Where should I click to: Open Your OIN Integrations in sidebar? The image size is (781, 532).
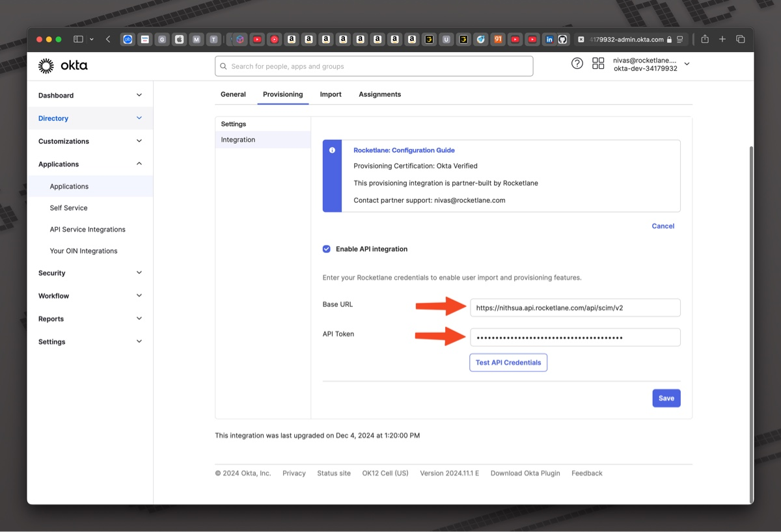pyautogui.click(x=90, y=250)
